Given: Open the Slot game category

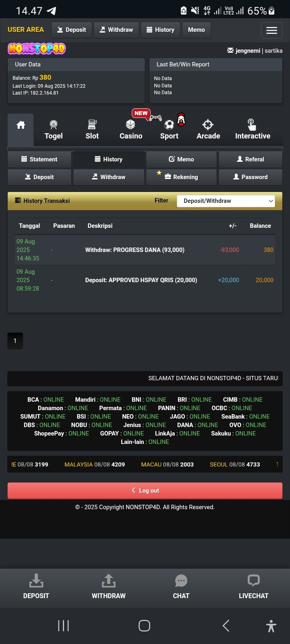Looking at the screenshot, I should pyautogui.click(x=92, y=130).
